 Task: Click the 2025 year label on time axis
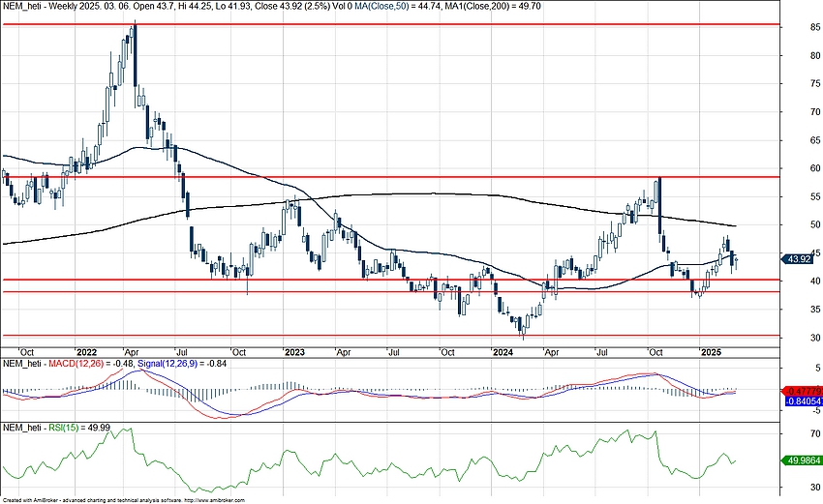coord(712,352)
